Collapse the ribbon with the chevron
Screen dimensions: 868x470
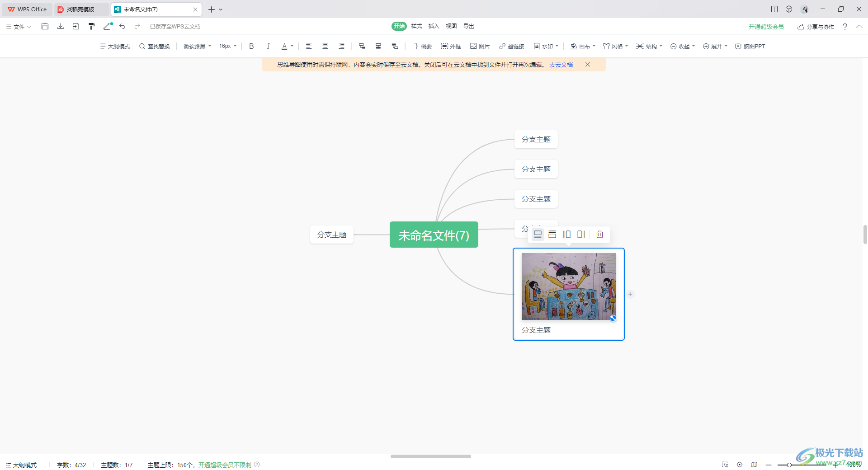[x=859, y=27]
